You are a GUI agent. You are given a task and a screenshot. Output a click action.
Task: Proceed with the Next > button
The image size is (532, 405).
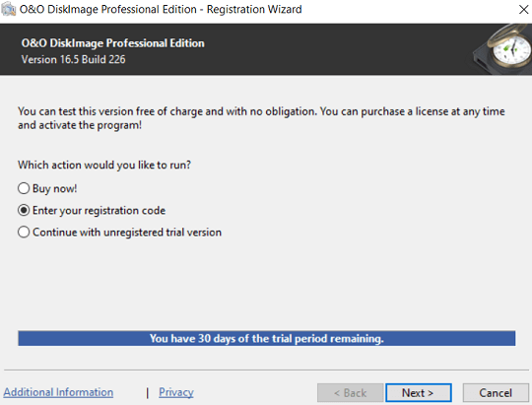point(418,393)
